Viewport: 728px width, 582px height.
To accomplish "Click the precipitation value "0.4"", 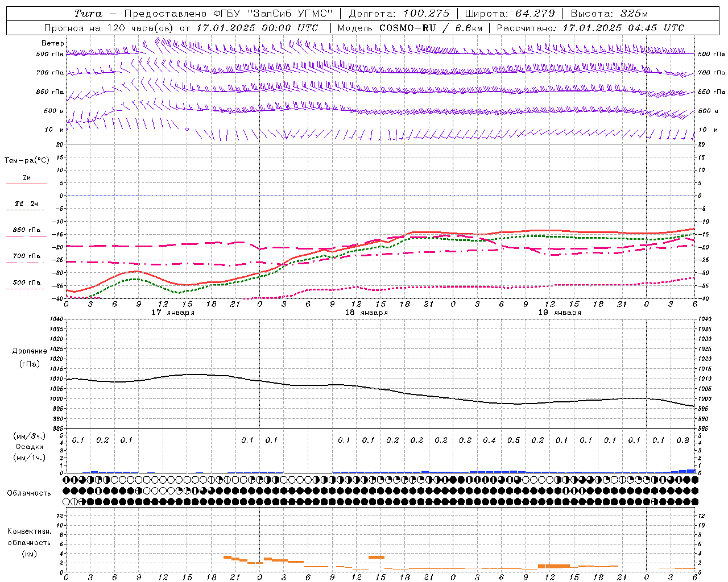I will point(489,440).
